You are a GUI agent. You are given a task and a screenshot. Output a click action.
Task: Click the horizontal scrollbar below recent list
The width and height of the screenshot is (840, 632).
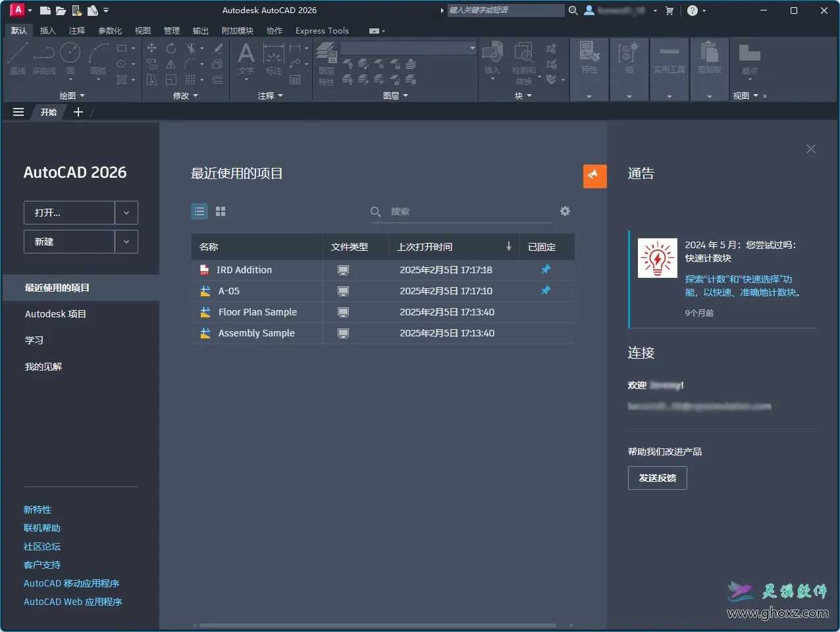click(378, 625)
